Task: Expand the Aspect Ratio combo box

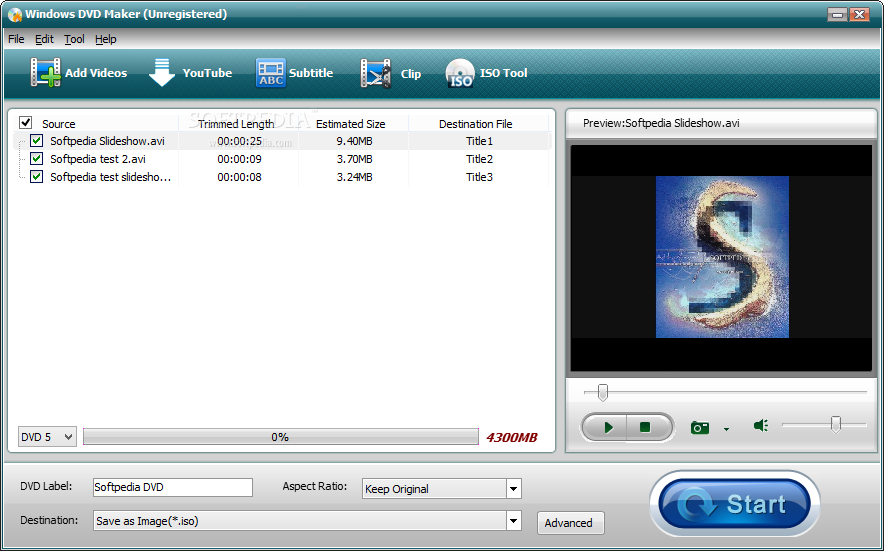Action: click(x=513, y=488)
